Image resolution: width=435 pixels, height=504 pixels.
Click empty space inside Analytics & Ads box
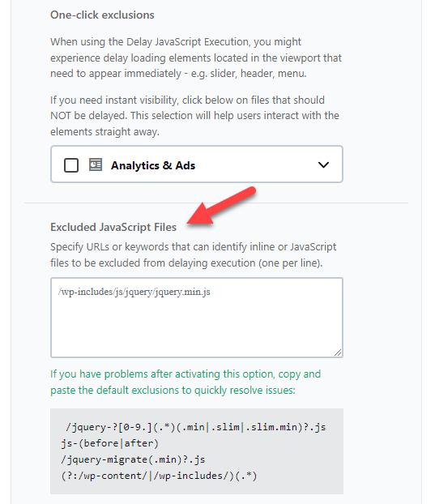point(257,164)
